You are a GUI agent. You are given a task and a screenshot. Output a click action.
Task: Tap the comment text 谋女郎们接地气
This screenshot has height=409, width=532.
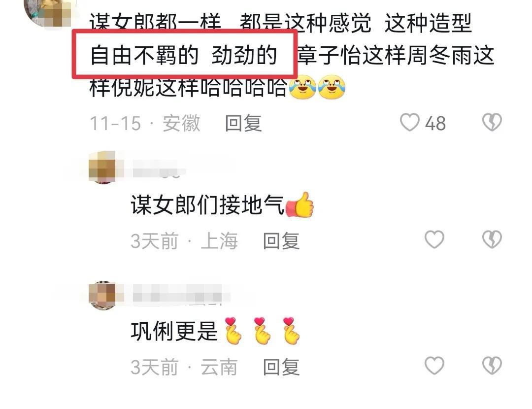207,205
